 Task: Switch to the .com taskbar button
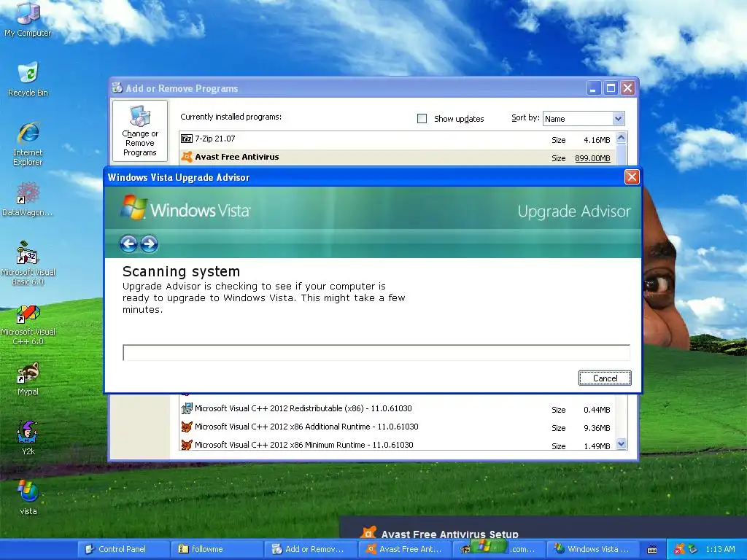[498, 549]
